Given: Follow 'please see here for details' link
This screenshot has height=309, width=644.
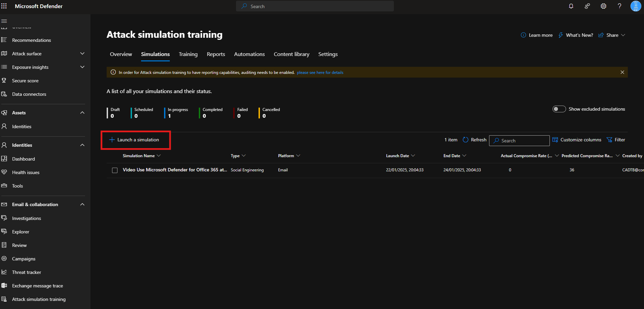Looking at the screenshot, I should coord(320,73).
